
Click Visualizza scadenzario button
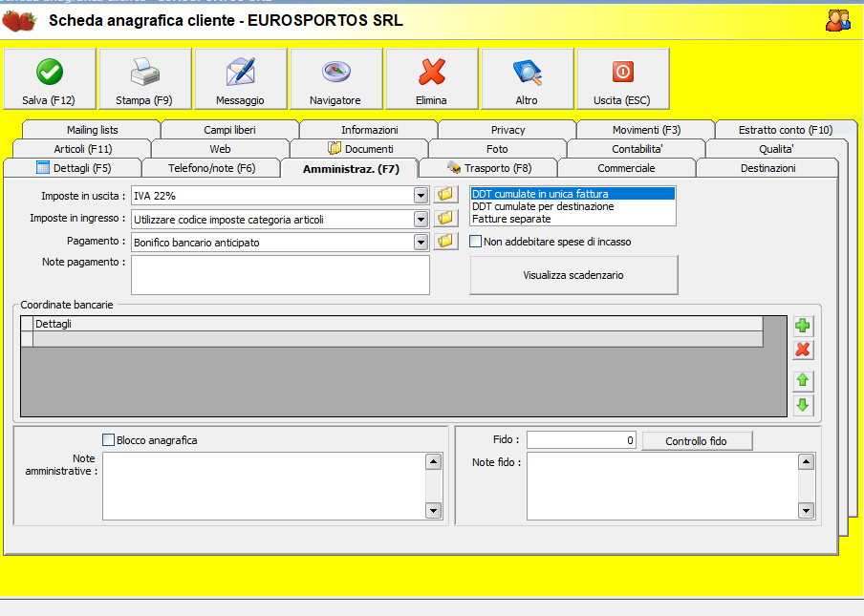pyautogui.click(x=573, y=275)
